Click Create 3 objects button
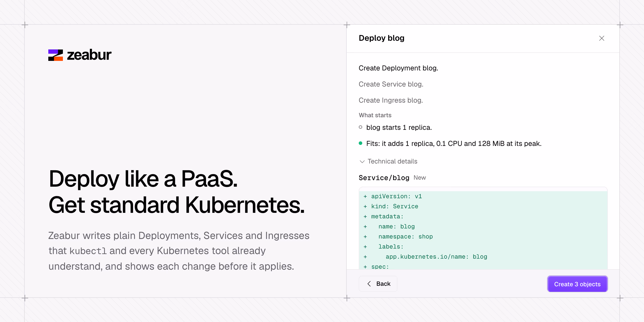The image size is (644, 322). [x=577, y=284]
